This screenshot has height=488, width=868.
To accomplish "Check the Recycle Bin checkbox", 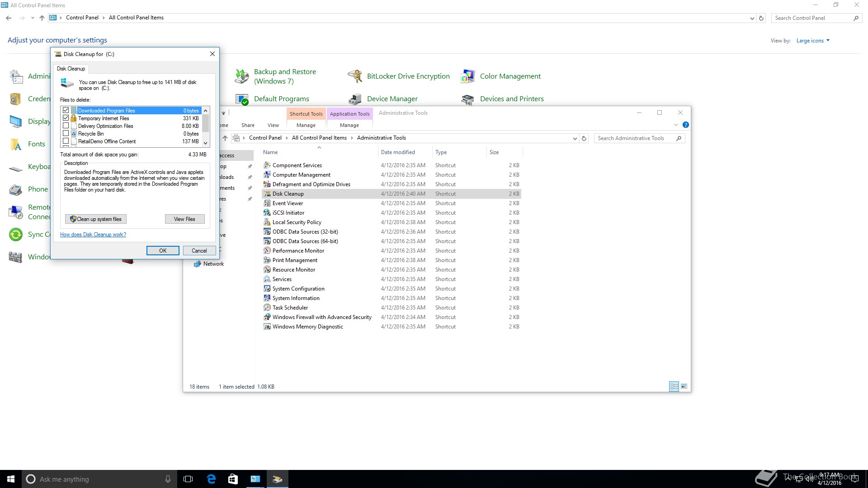I will click(x=66, y=133).
